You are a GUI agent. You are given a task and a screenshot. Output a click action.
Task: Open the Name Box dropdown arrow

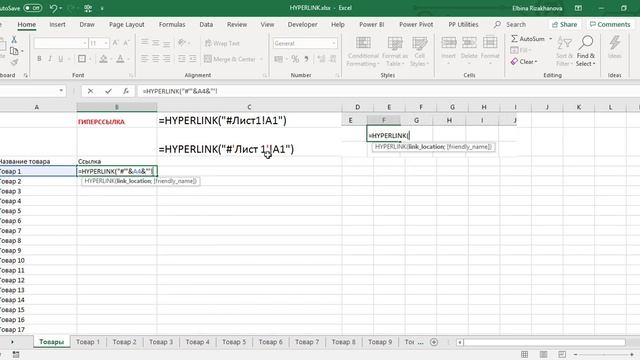coord(61,91)
